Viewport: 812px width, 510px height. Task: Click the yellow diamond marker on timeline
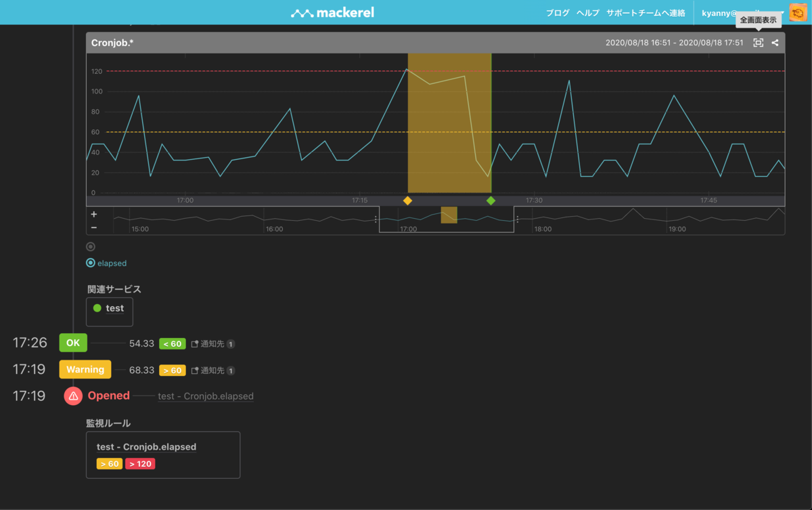(x=407, y=200)
